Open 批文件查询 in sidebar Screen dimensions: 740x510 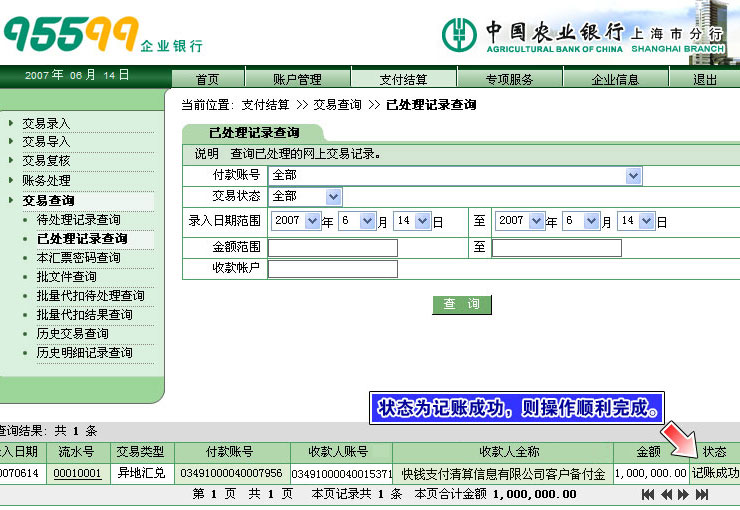(67, 276)
